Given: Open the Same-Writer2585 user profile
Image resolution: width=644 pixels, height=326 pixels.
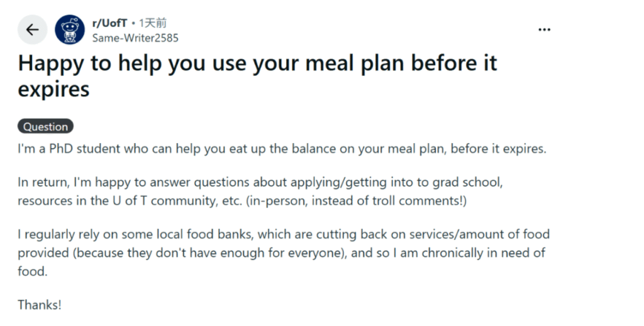Looking at the screenshot, I should click(x=135, y=38).
